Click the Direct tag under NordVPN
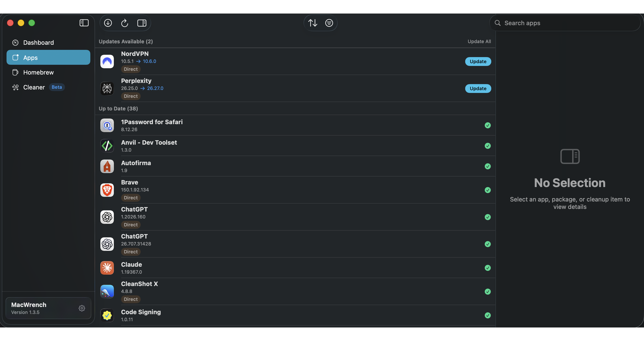 click(x=131, y=69)
